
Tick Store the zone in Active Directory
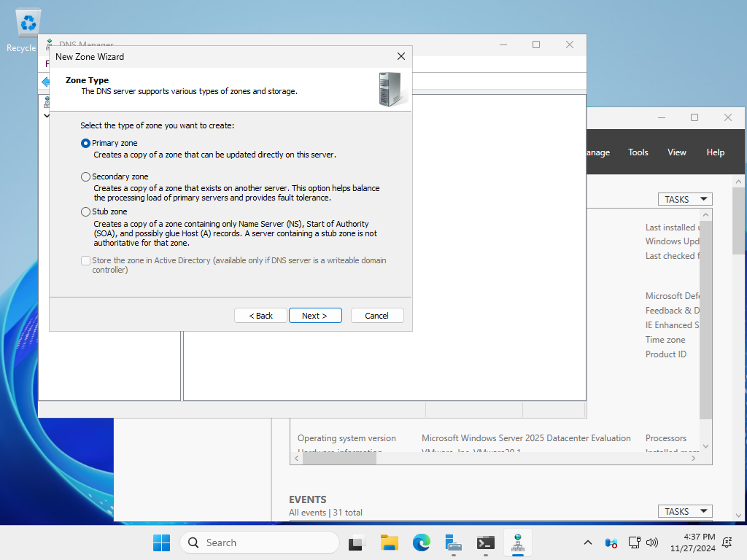click(86, 260)
